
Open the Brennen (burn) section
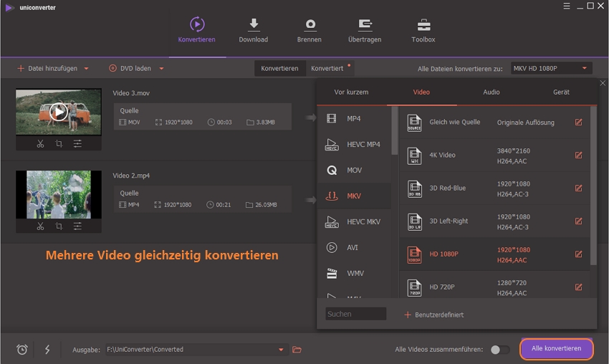click(x=310, y=30)
